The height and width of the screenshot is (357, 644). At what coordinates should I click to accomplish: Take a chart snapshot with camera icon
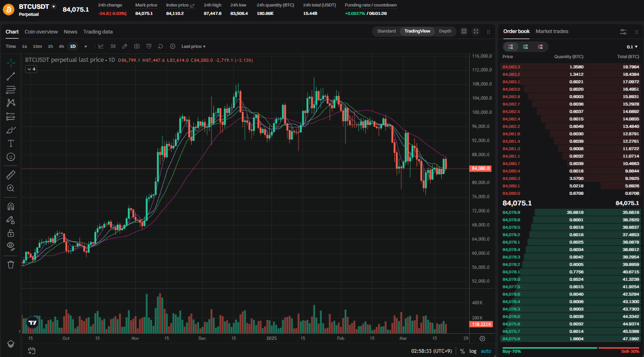[137, 46]
